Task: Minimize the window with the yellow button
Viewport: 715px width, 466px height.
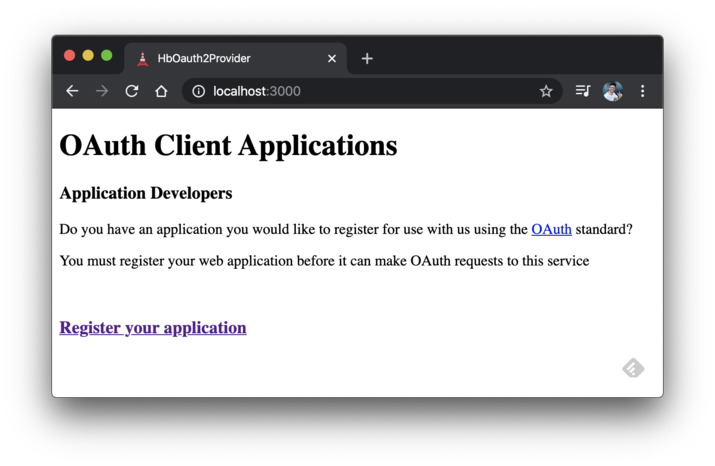Action: click(x=88, y=56)
